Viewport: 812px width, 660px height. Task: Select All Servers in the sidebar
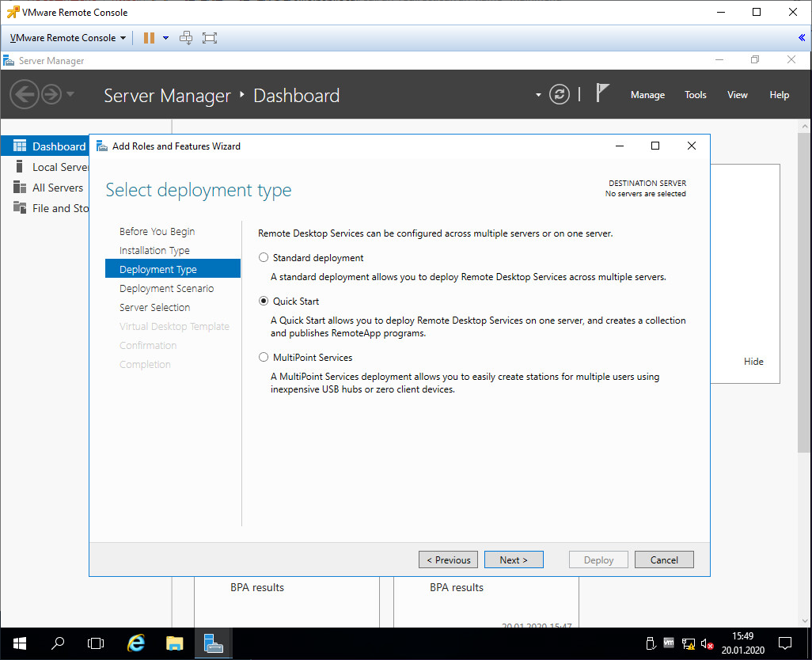coord(46,188)
